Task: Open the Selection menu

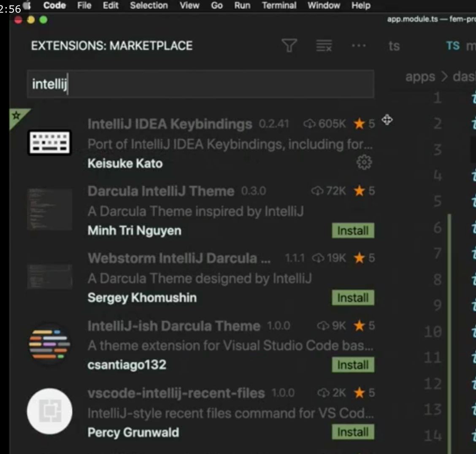Action: (149, 5)
